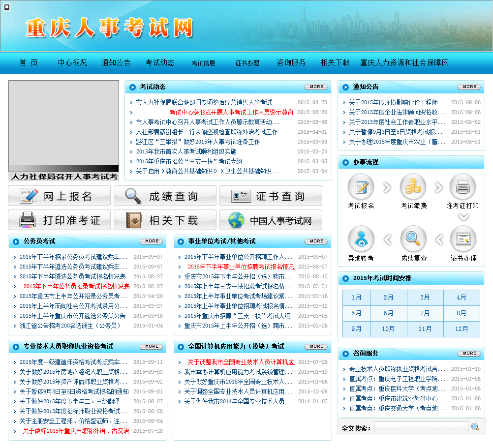Open 证书办理 in top navigation bar

[247, 63]
